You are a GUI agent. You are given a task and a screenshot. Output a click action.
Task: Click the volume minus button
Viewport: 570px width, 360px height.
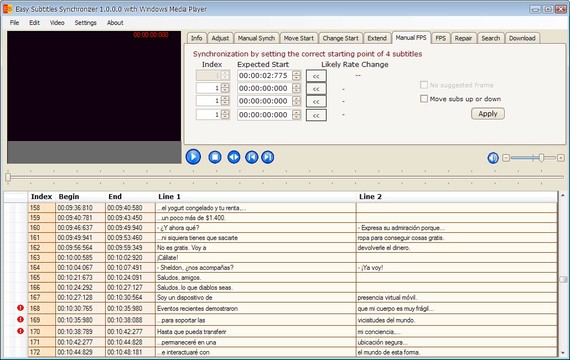506,158
